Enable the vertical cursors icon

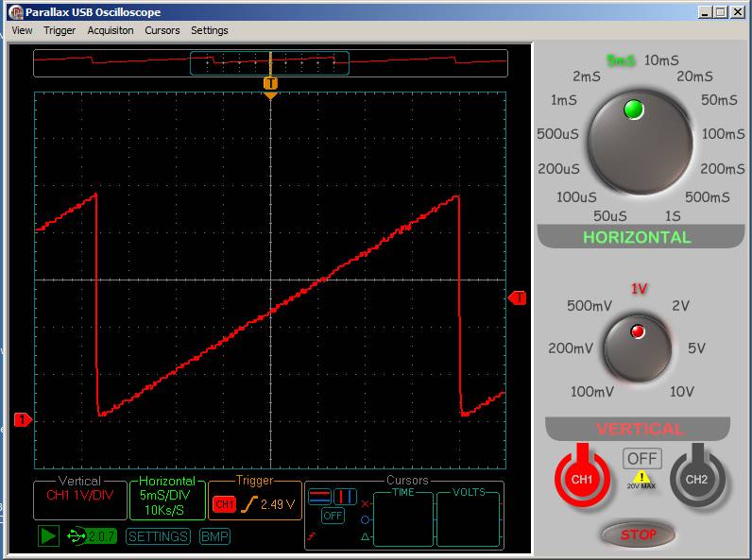coord(345,496)
